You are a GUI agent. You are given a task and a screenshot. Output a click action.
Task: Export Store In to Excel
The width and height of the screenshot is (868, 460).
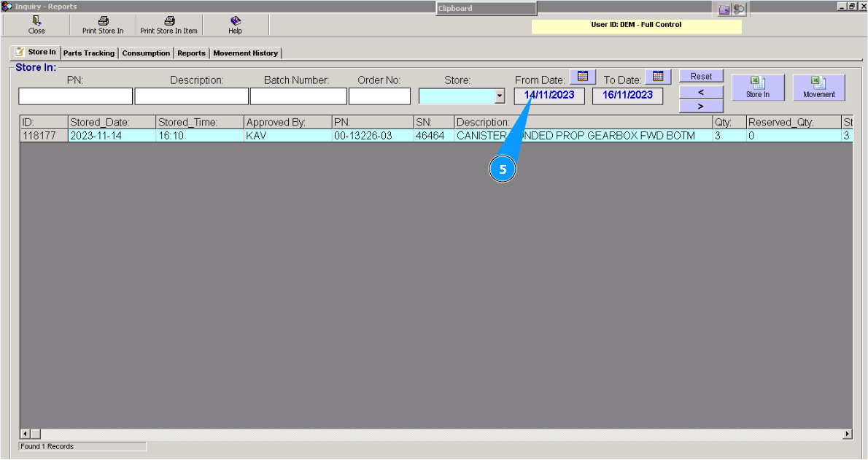click(758, 88)
